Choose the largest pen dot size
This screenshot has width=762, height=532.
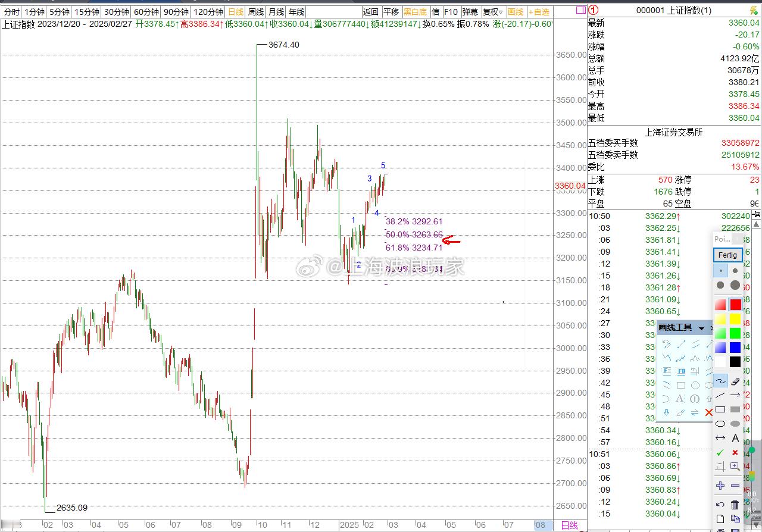tap(735, 285)
